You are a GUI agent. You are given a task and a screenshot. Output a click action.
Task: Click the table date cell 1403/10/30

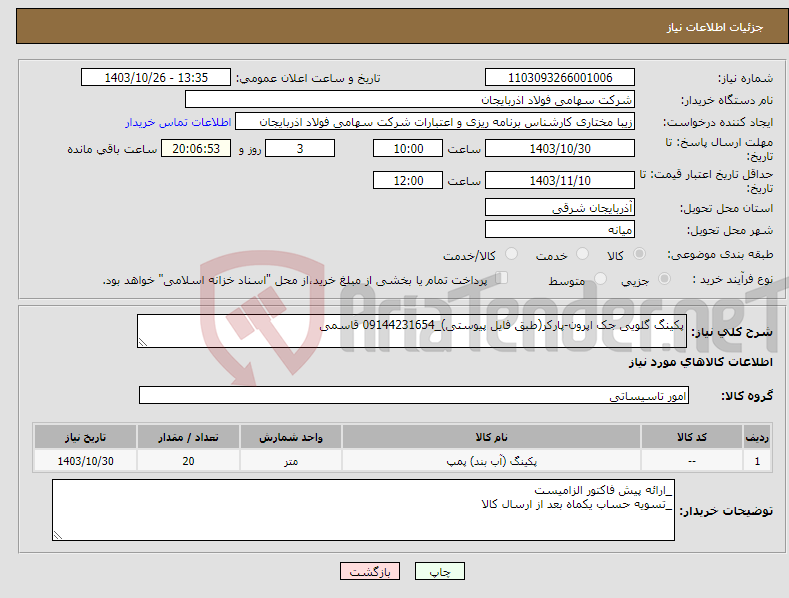(86, 461)
